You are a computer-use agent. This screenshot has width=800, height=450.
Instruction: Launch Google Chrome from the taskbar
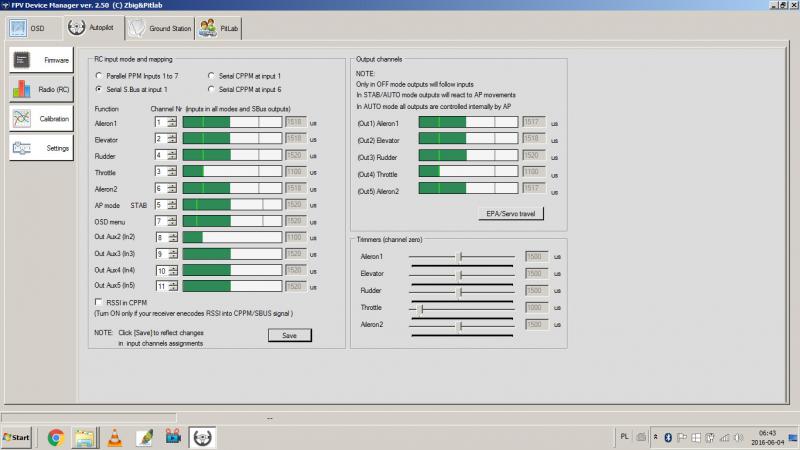[x=56, y=437]
